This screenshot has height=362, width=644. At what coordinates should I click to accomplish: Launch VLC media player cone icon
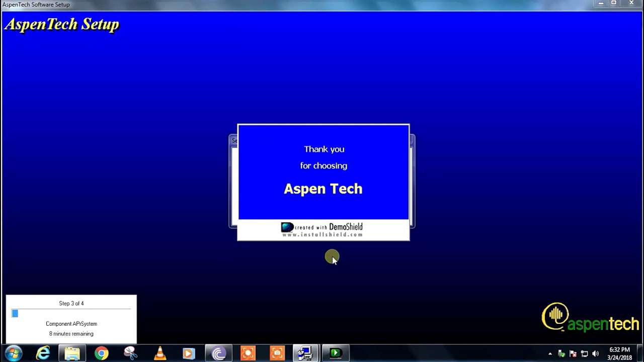coord(160,353)
